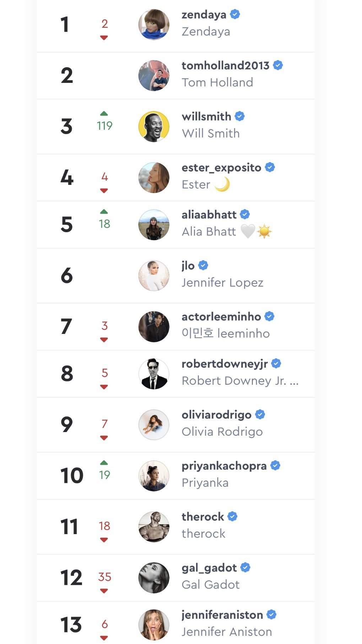The image size is (362, 644).
Task: Click the green up arrow above 19
Action: point(104,463)
